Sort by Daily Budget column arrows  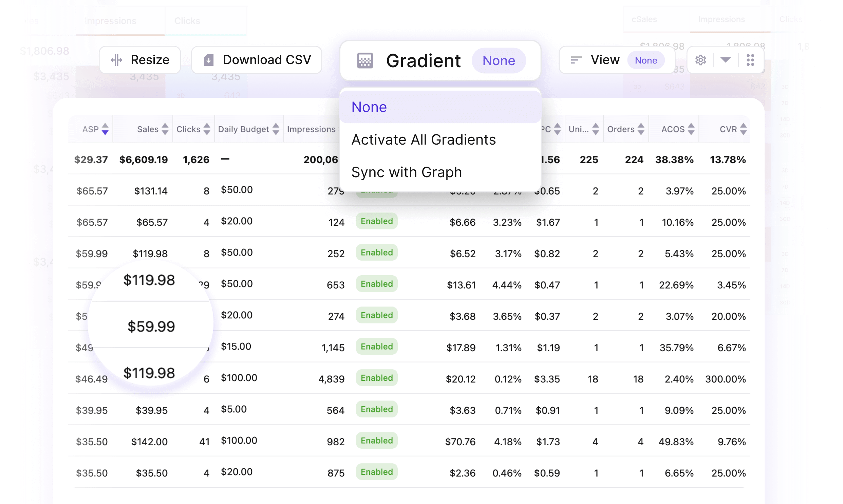[276, 129]
